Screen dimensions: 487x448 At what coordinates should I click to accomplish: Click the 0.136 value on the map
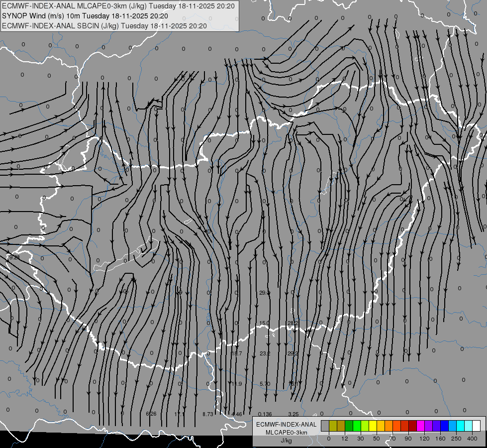265,414
